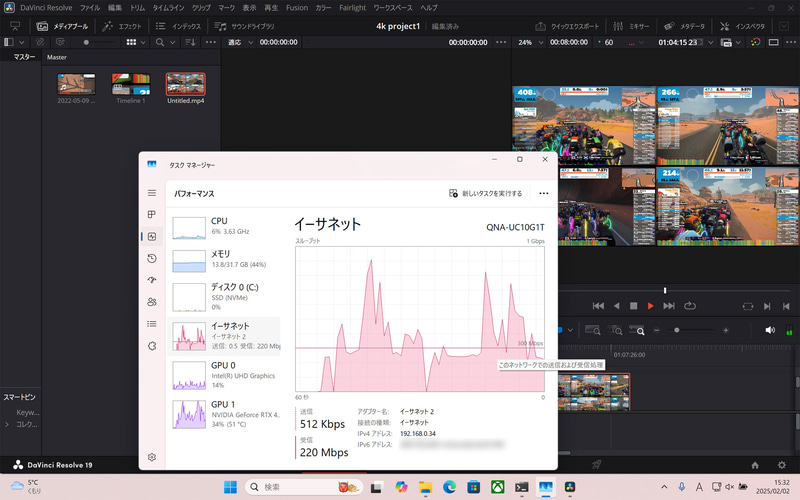Open the Inspector (インスペクタ) panel
Screen dimensions: 800x500
742,26
